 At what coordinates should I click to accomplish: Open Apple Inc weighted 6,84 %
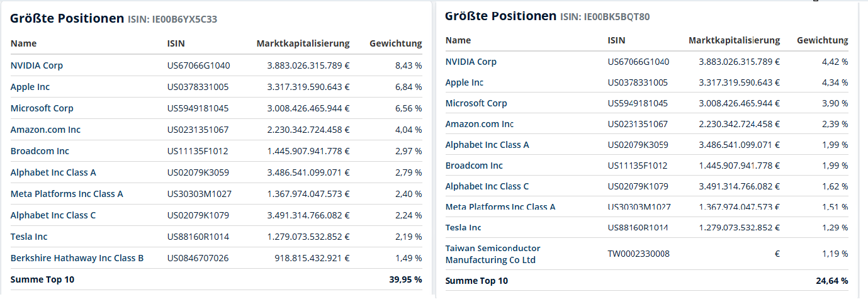pyautogui.click(x=30, y=87)
